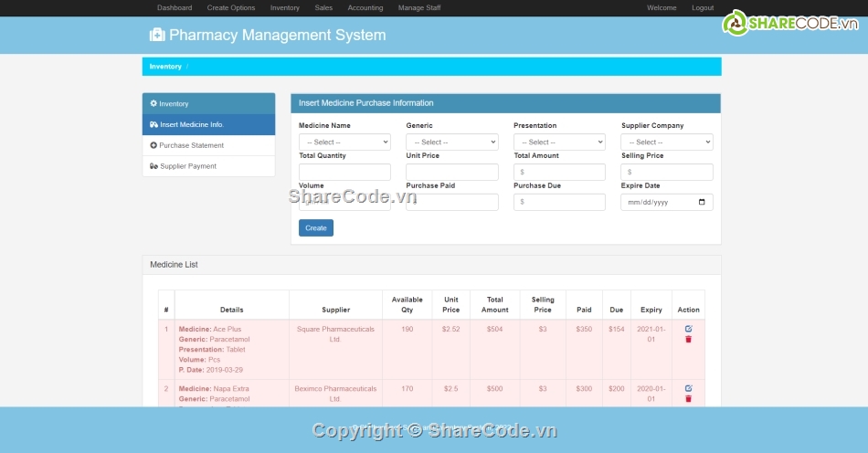The height and width of the screenshot is (453, 868).
Task: Open the Create Options menu
Action: click(231, 8)
